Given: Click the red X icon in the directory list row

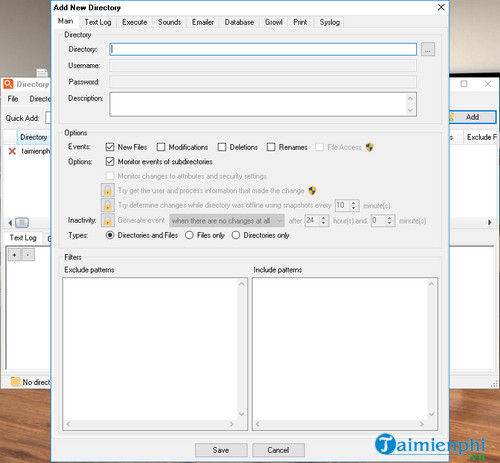Looking at the screenshot, I should (12, 151).
